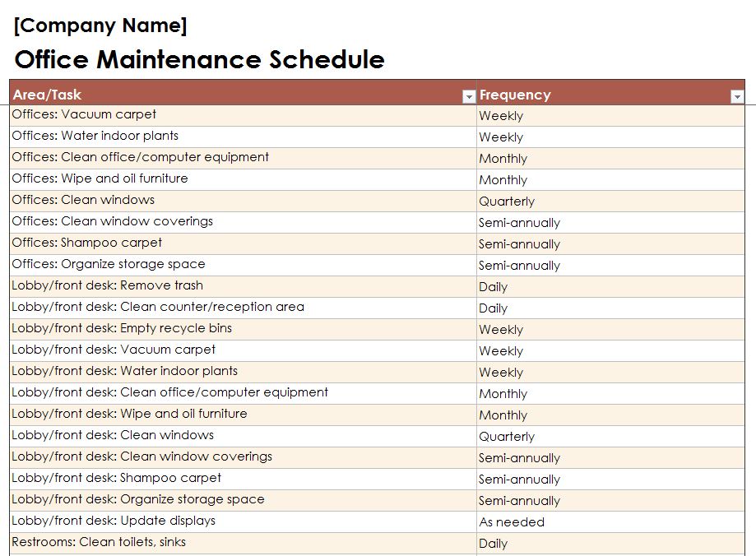The height and width of the screenshot is (556, 756).
Task: Select the Frequency header cell
Action: click(610, 93)
